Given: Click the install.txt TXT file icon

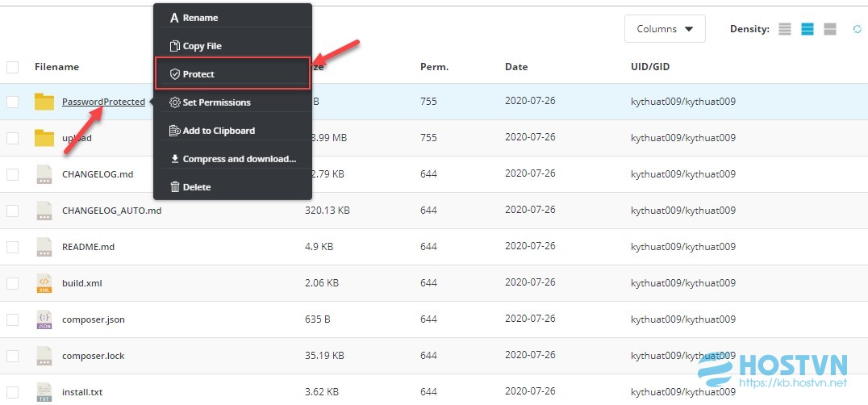Looking at the screenshot, I should 44,392.
